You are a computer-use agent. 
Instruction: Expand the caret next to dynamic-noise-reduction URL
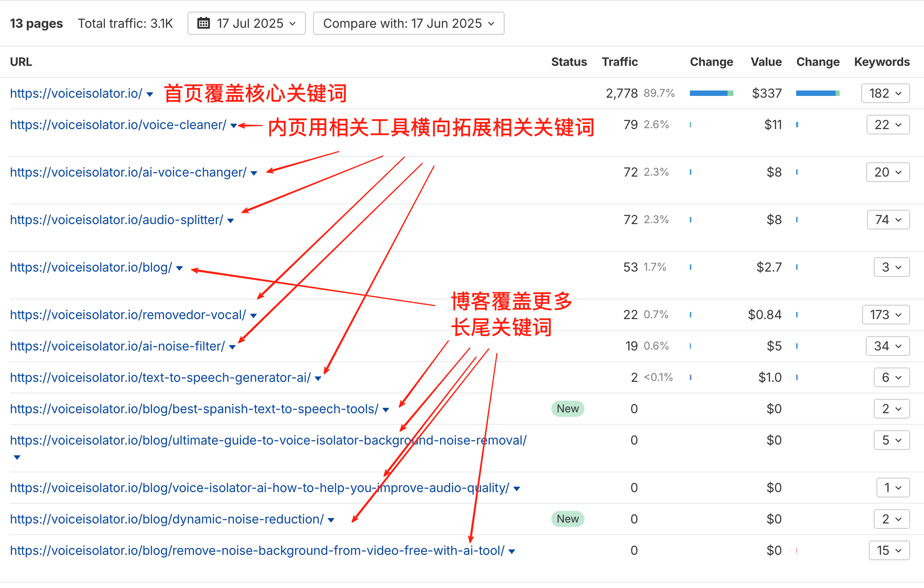(331, 520)
